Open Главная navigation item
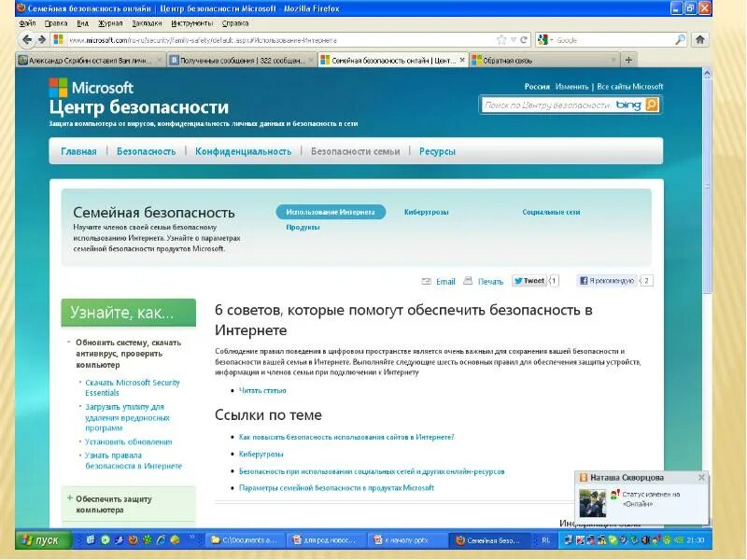 coord(78,151)
